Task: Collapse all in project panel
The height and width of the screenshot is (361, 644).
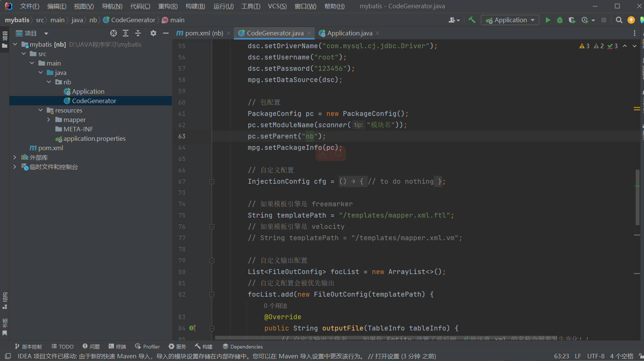Action: [138, 33]
